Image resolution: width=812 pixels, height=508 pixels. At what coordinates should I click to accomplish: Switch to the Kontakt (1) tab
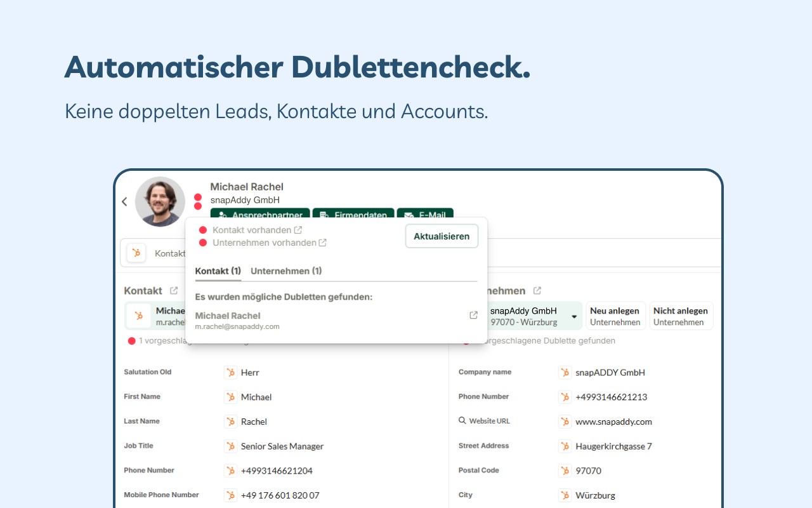coord(218,271)
